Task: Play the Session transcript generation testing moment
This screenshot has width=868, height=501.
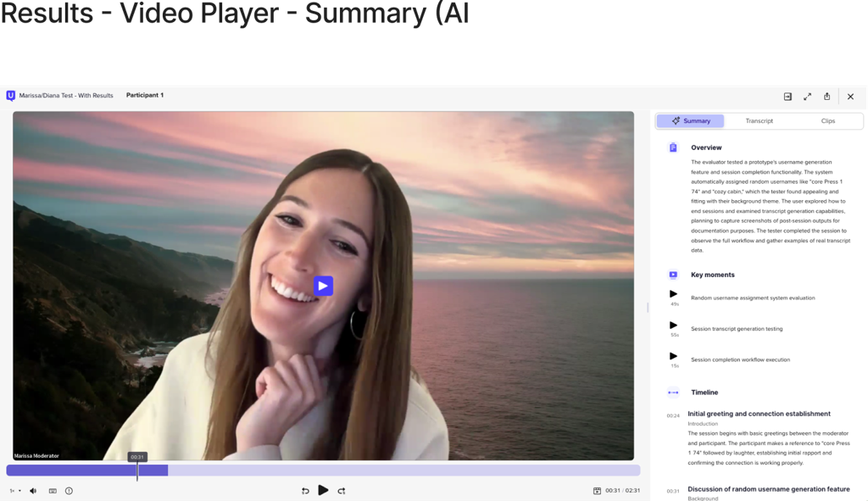Action: click(674, 326)
